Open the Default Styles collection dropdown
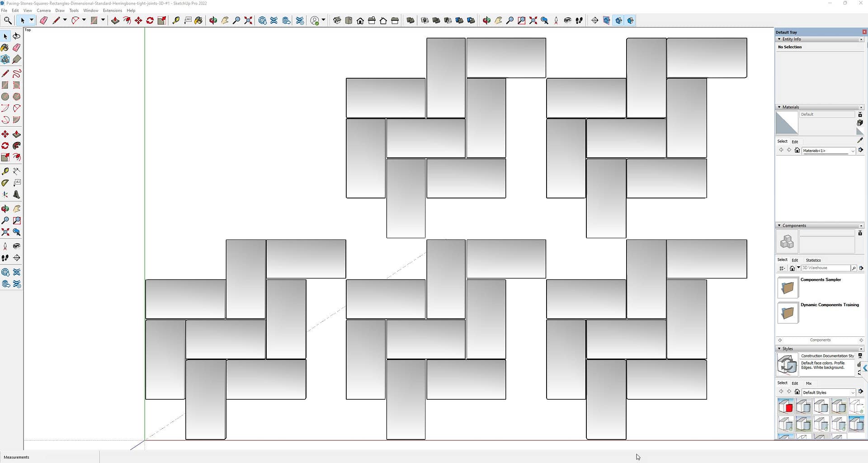 [853, 392]
